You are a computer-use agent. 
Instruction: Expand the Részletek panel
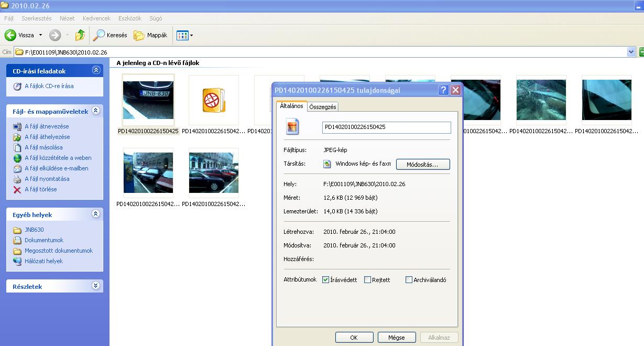click(95, 286)
